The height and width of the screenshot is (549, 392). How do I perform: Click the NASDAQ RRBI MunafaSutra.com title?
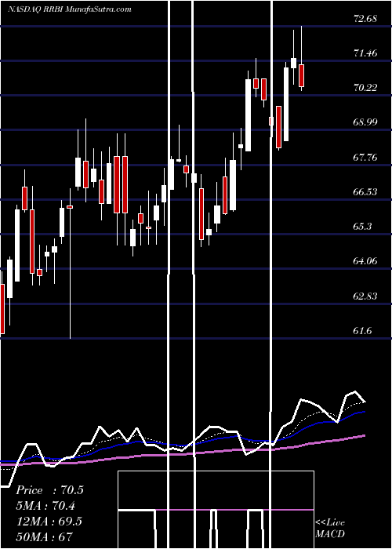[x=69, y=9]
